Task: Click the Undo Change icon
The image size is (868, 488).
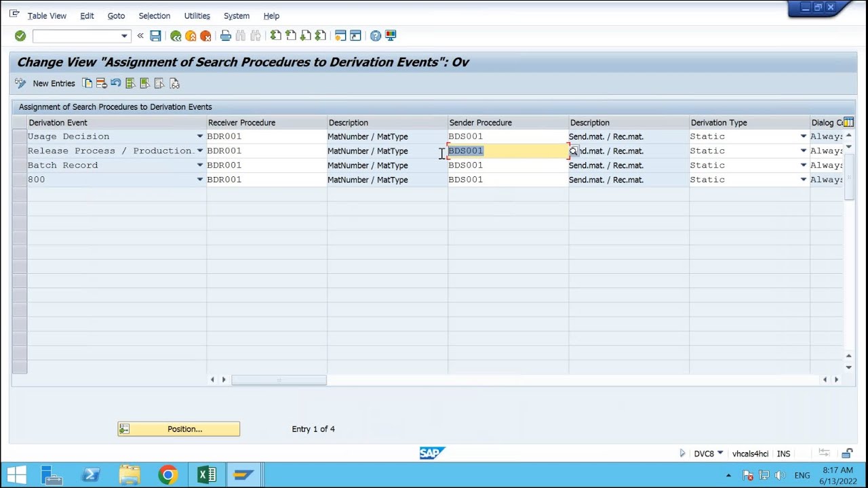Action: (x=116, y=83)
